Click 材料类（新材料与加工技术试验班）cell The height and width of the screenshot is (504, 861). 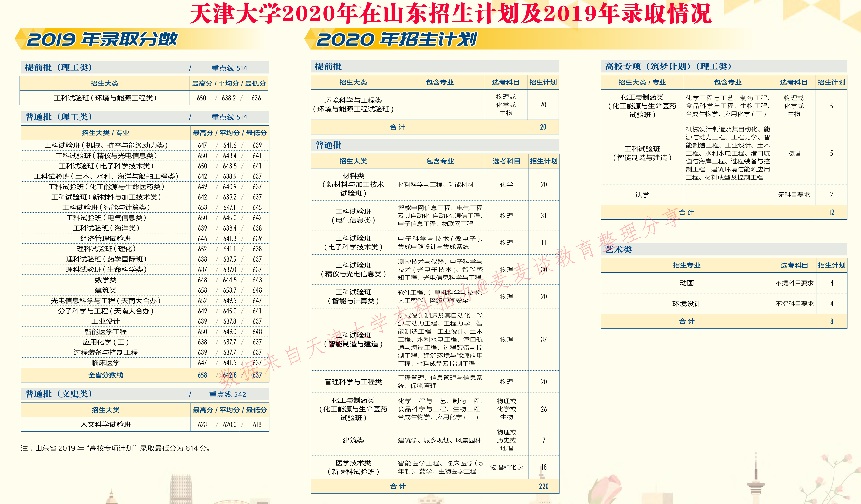coord(353,184)
